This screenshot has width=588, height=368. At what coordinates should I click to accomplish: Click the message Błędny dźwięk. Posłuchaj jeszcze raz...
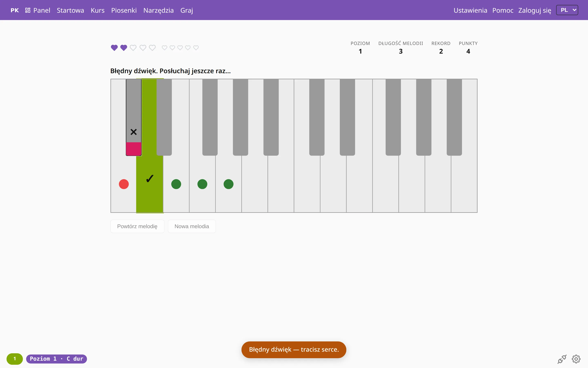coord(170,71)
